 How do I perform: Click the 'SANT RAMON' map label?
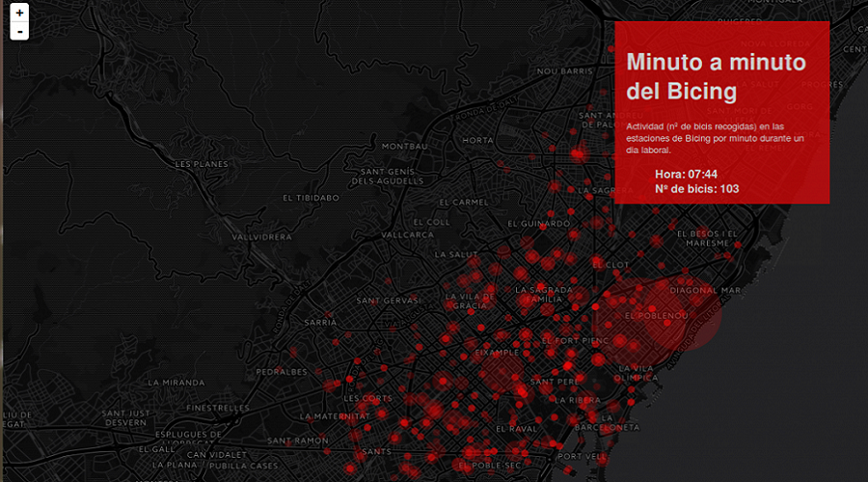(298, 441)
